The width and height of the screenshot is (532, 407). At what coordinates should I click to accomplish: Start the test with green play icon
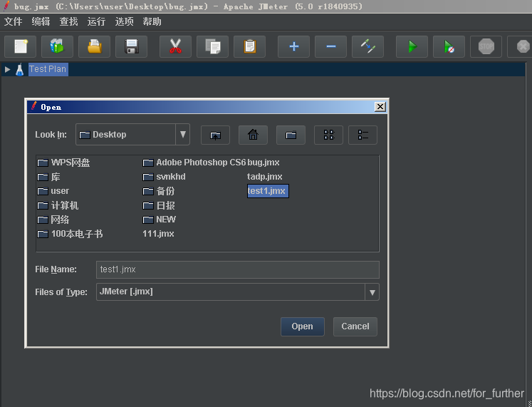pyautogui.click(x=412, y=46)
